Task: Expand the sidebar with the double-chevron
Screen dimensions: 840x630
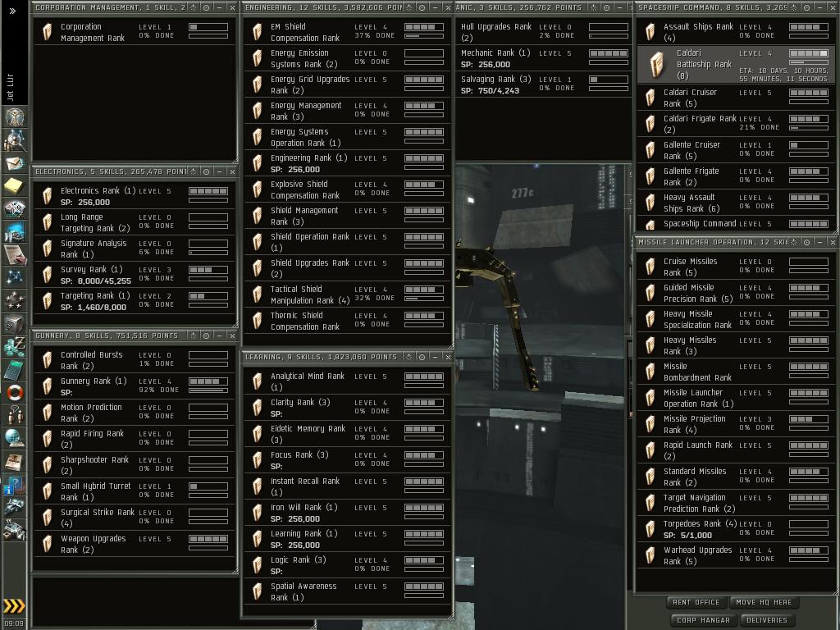Action: pyautogui.click(x=13, y=11)
